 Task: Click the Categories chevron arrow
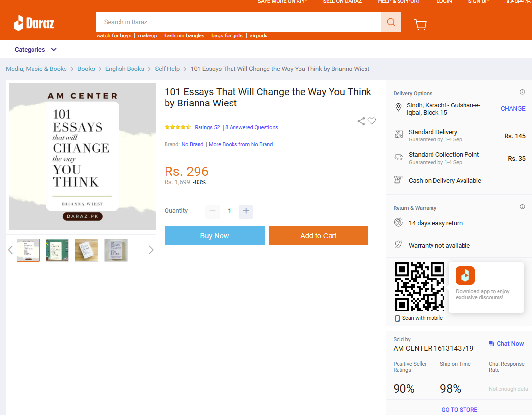(x=54, y=50)
